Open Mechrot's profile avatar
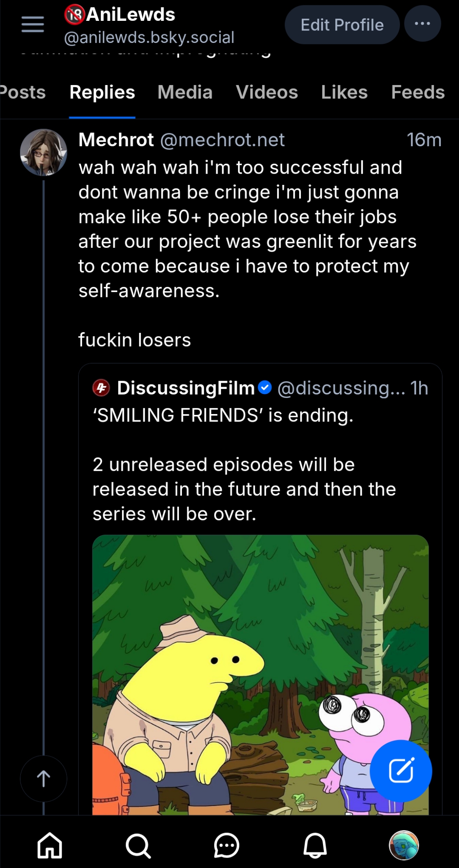The image size is (459, 868). pos(43,152)
